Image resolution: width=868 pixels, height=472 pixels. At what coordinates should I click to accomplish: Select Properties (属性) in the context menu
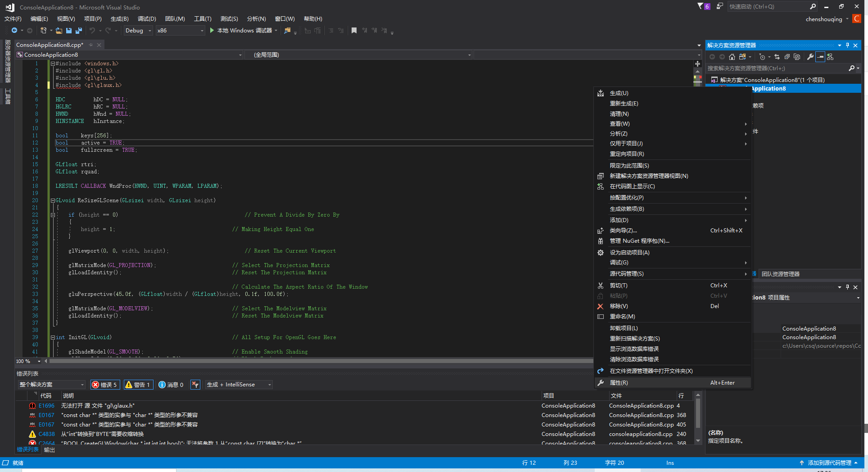(673, 383)
